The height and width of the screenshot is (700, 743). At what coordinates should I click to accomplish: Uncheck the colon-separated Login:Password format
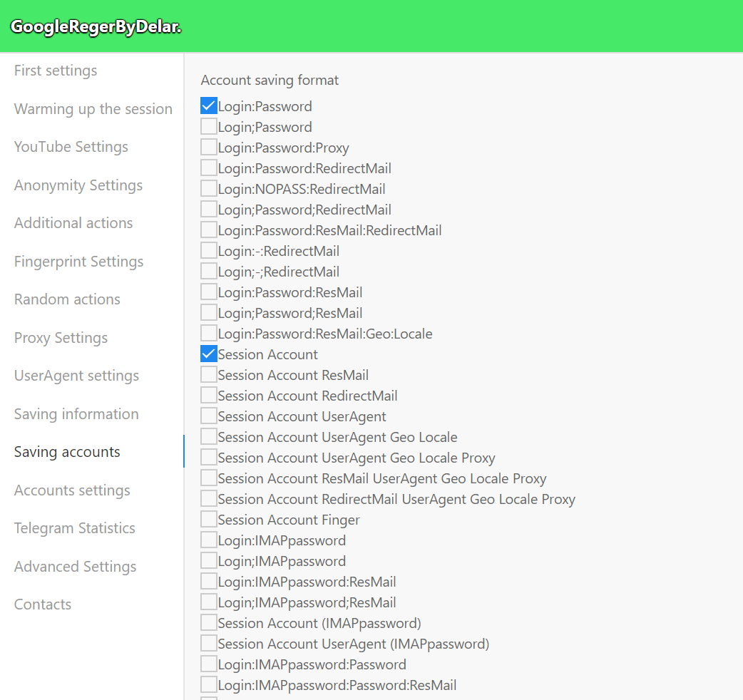208,106
